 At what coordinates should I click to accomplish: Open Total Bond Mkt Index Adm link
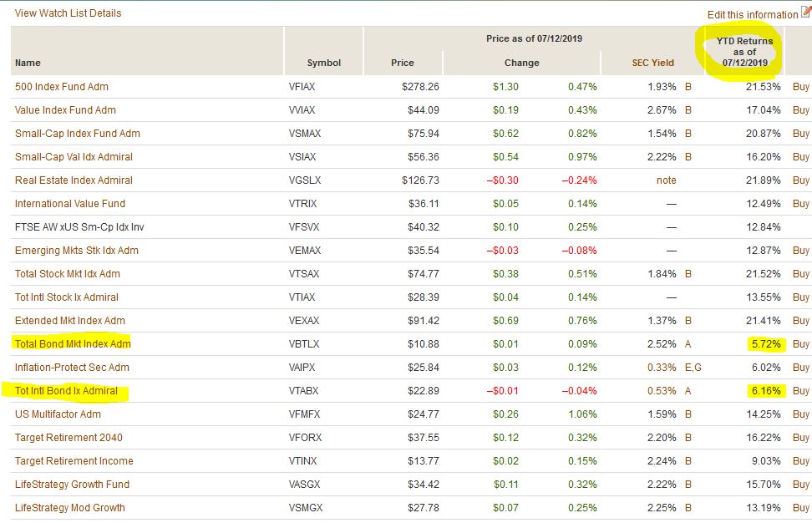(73, 344)
